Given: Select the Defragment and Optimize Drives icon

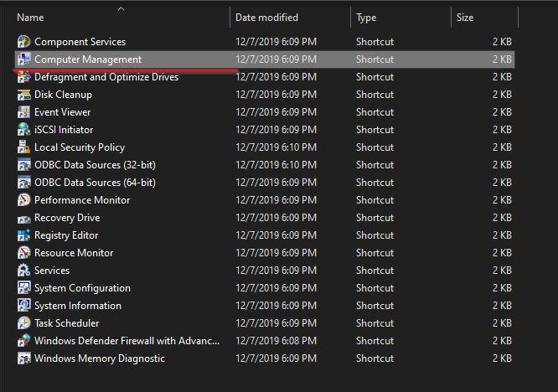Looking at the screenshot, I should coord(23,77).
